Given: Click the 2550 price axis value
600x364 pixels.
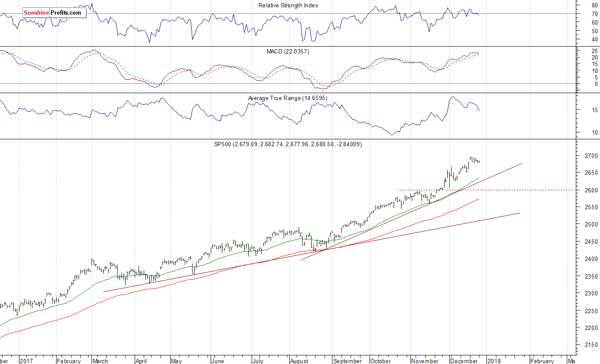Looking at the screenshot, I should tap(591, 207).
